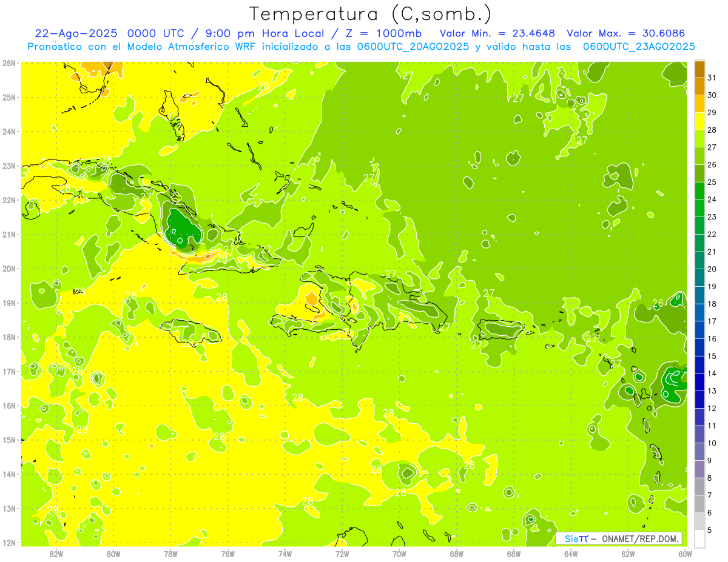Click valid-until time "0600UTC_23AGO2025"
Image resolution: width=728 pixels, height=562 pixels.
[639, 47]
